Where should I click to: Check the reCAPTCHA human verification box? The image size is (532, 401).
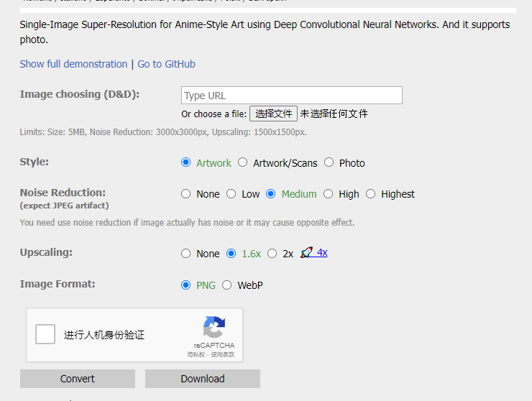[45, 334]
